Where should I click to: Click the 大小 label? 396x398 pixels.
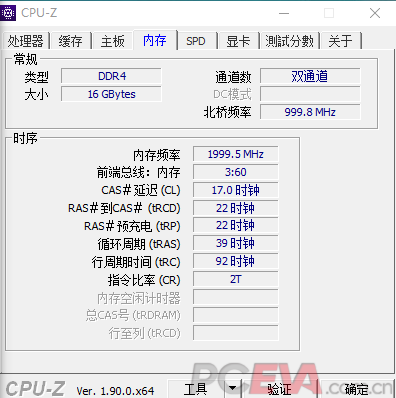coord(36,95)
